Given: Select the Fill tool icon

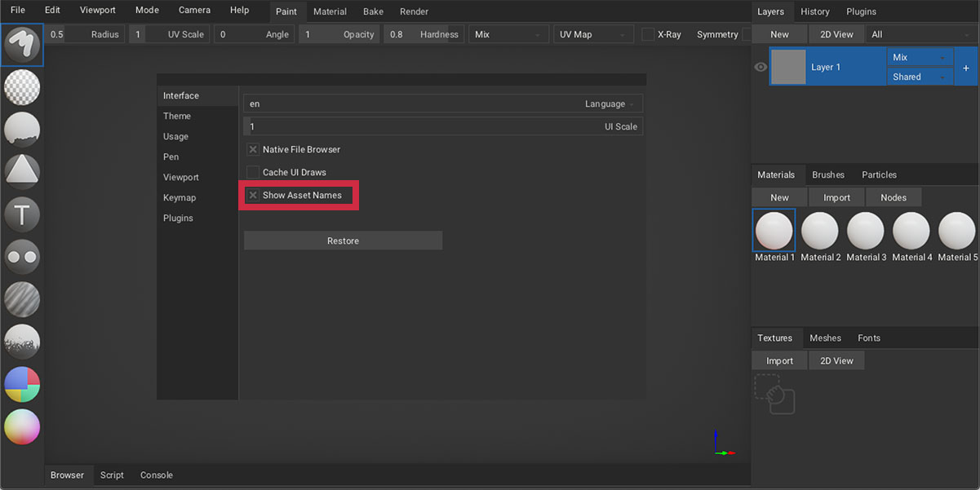Looking at the screenshot, I should coord(22,129).
